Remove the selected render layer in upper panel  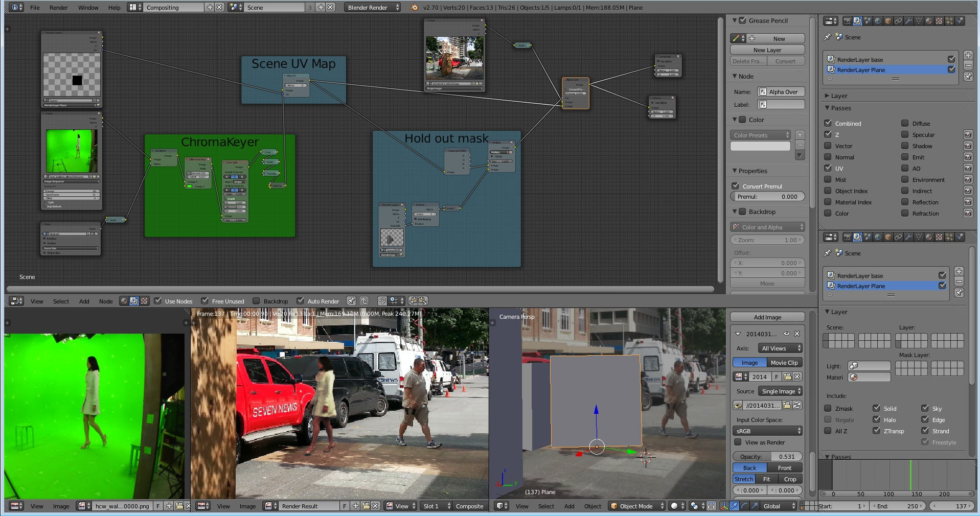click(x=968, y=65)
